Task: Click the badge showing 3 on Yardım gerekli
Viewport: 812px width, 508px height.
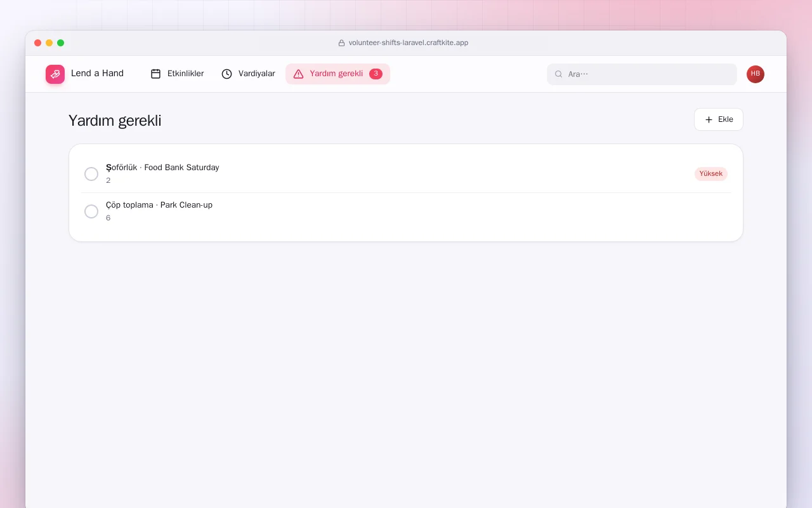Action: 376,74
